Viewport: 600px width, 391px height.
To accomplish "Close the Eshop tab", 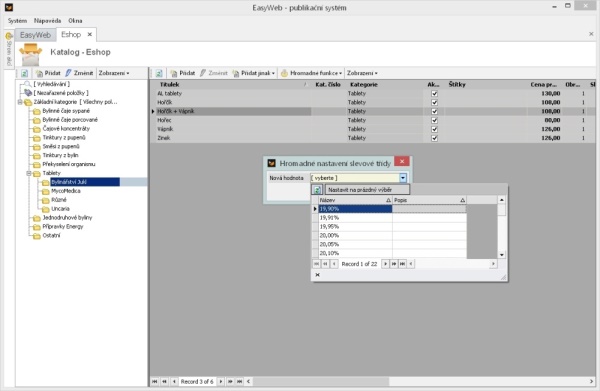I will [x=90, y=34].
